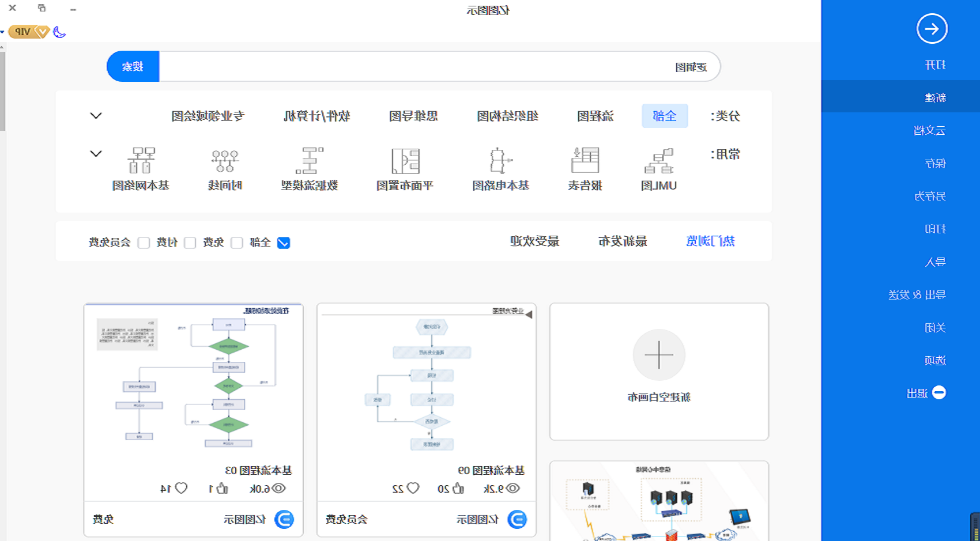This screenshot has width=980, height=541.
Task: Select the 流程图 category
Action: 595,116
